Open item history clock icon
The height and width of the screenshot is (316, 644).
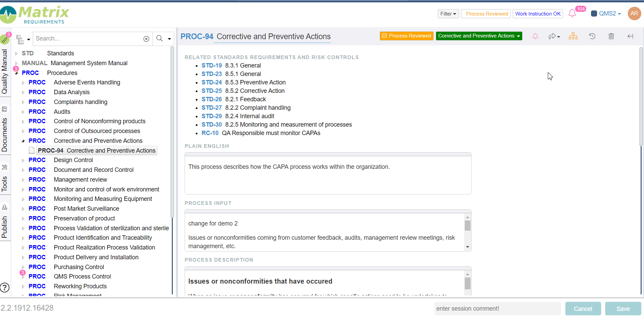pyautogui.click(x=592, y=36)
